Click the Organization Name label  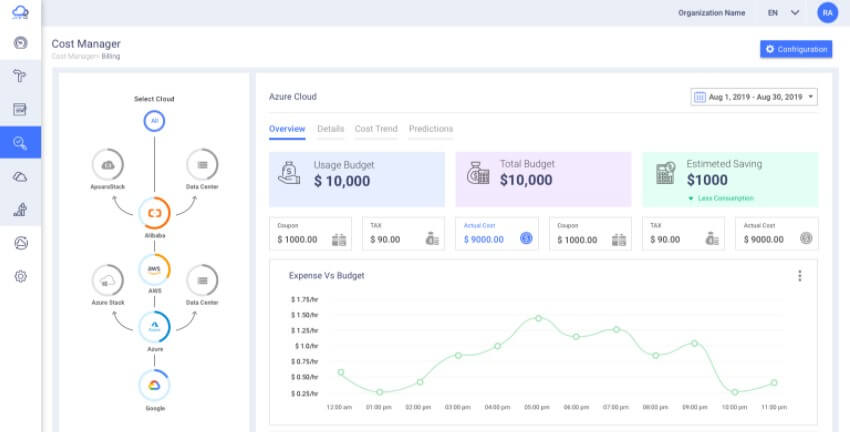click(711, 12)
